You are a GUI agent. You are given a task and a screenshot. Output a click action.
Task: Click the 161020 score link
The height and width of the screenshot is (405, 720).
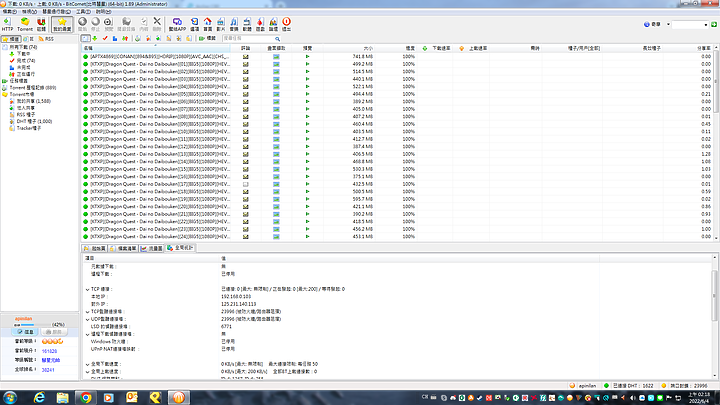(50, 351)
